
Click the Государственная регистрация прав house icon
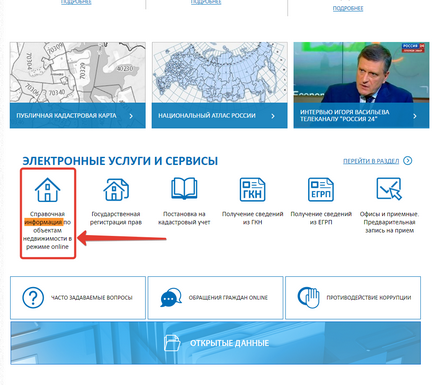[x=116, y=190]
